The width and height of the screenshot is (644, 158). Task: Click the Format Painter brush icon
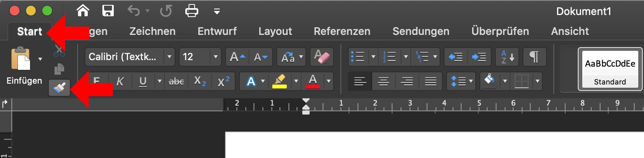click(x=59, y=88)
